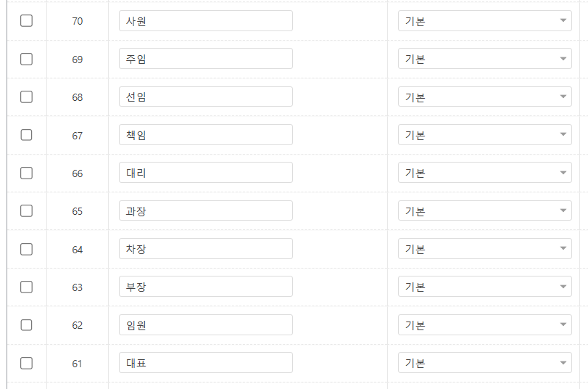Viewport: 588px width, 389px height.
Task: Open the 기본 dropdown for 사원 row
Action: [x=484, y=21]
